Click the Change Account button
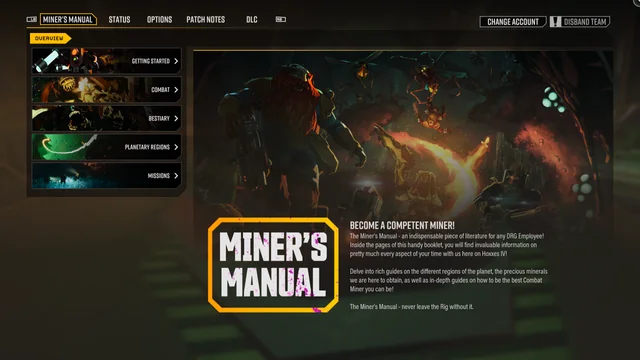Viewport: 640px width, 360px height. tap(513, 22)
